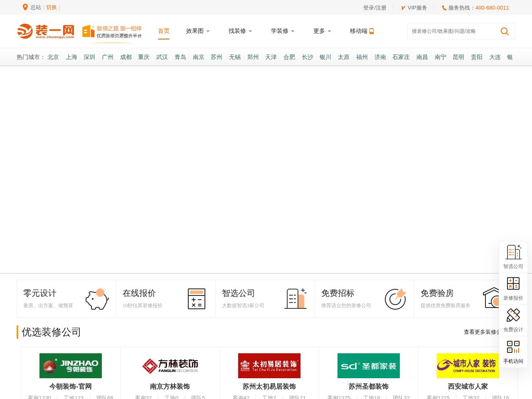The height and width of the screenshot is (399, 532).
Task: Select hot city 郑州
Action: point(253,57)
